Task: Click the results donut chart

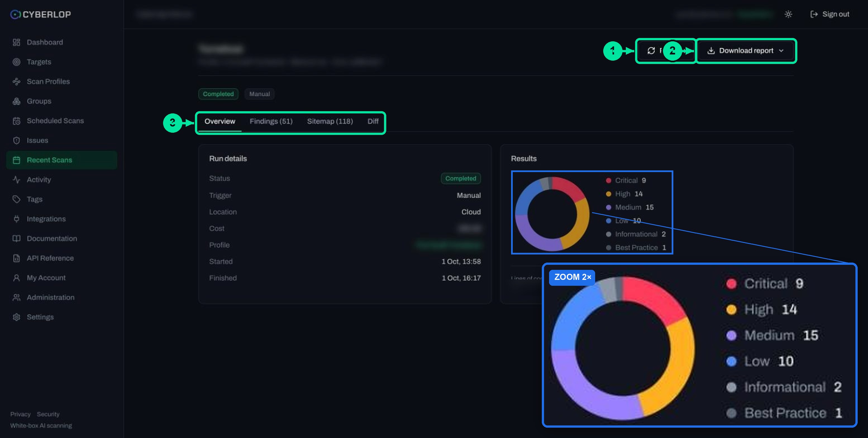Action: coord(552,214)
